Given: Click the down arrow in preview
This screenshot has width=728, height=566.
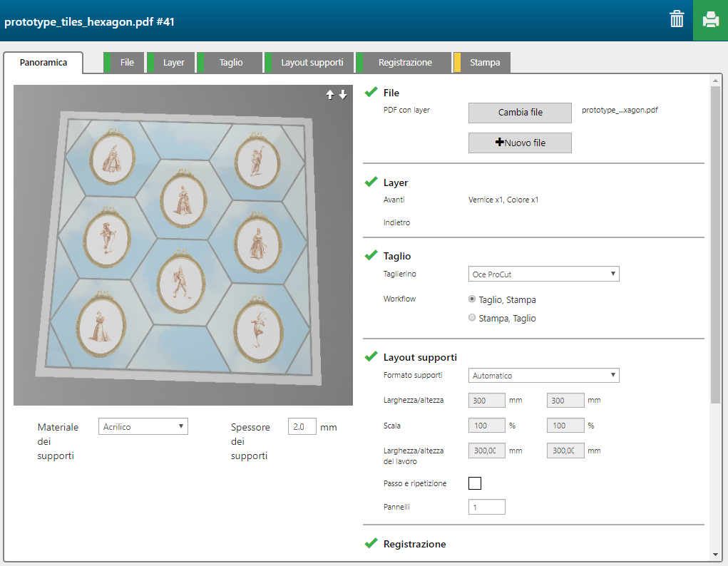Looking at the screenshot, I should (x=343, y=95).
